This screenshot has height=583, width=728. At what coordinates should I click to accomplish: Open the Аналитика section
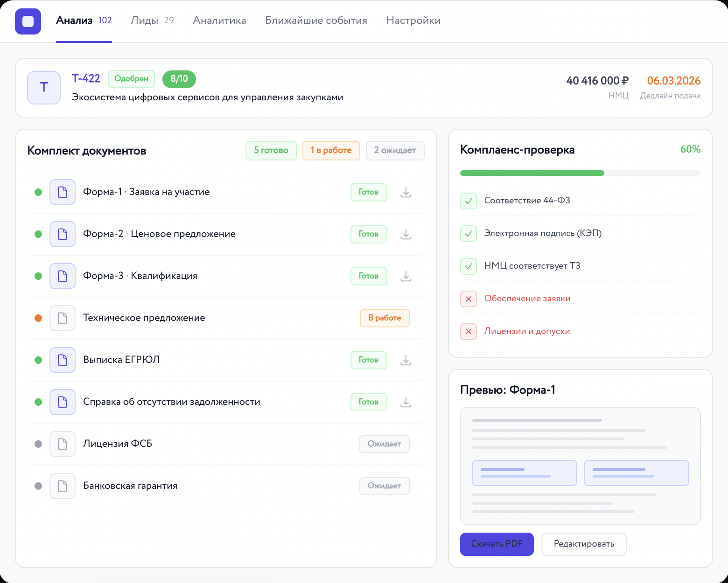coord(219,20)
